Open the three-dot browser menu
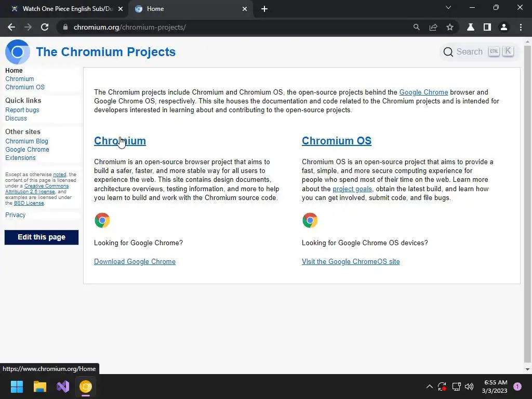This screenshot has height=399, width=532. pos(521,27)
